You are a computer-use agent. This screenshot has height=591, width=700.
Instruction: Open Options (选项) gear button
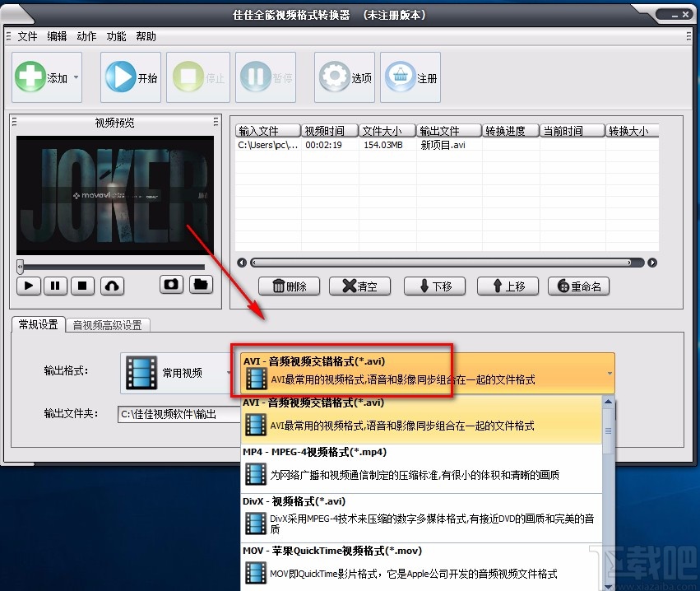[344, 77]
